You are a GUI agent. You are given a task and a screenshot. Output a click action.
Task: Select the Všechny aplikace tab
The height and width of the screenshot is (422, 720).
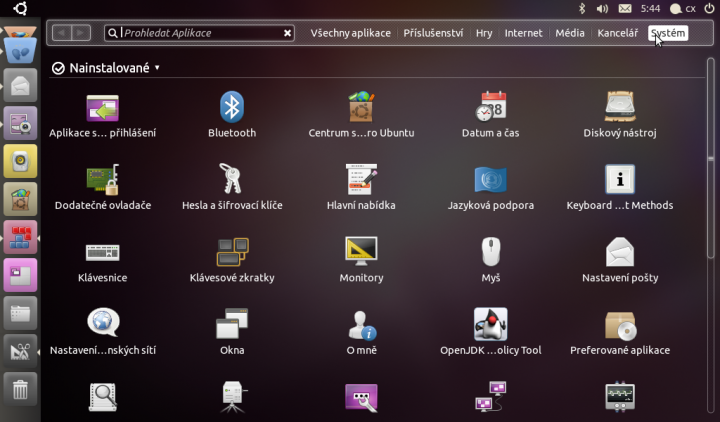click(x=350, y=33)
